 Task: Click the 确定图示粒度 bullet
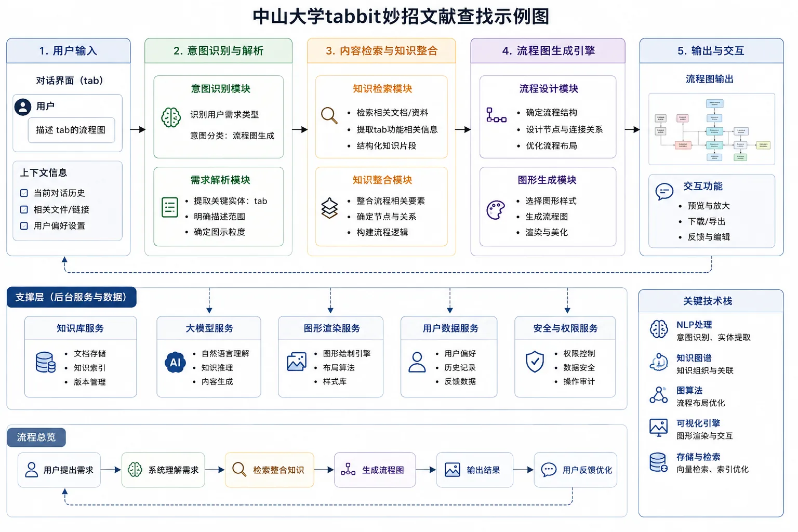[219, 232]
